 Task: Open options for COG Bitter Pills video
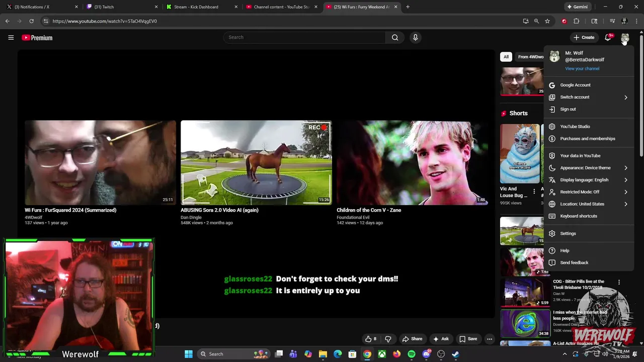(619, 282)
